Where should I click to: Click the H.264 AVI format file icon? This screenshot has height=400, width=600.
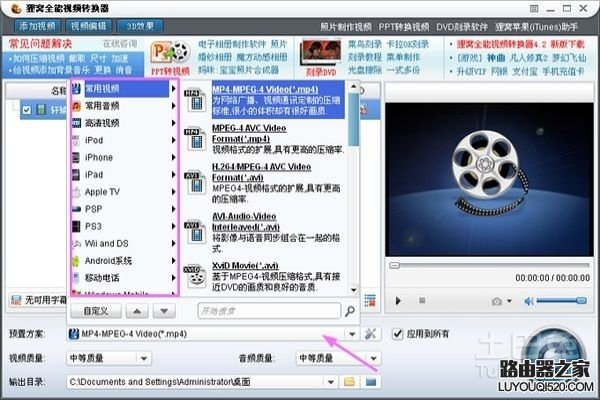pos(195,183)
